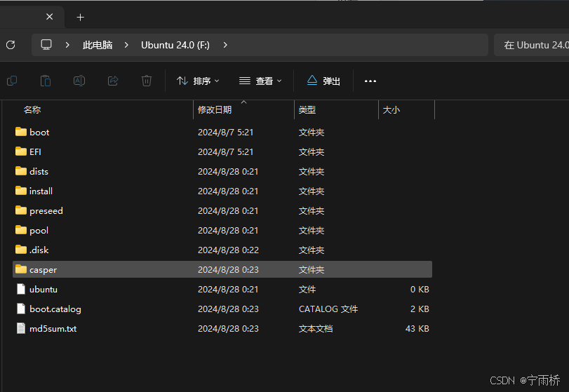Sort by the 大小 column header

pyautogui.click(x=391, y=110)
